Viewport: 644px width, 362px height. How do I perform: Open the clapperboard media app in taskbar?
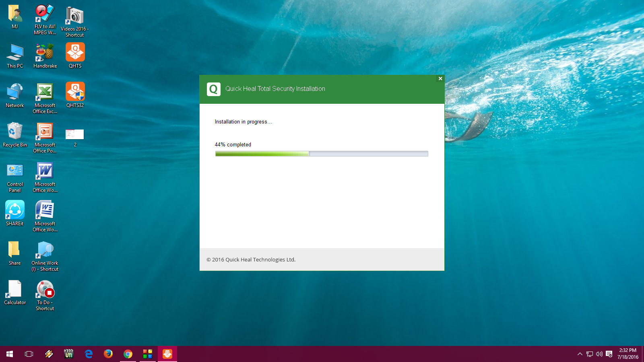68,354
